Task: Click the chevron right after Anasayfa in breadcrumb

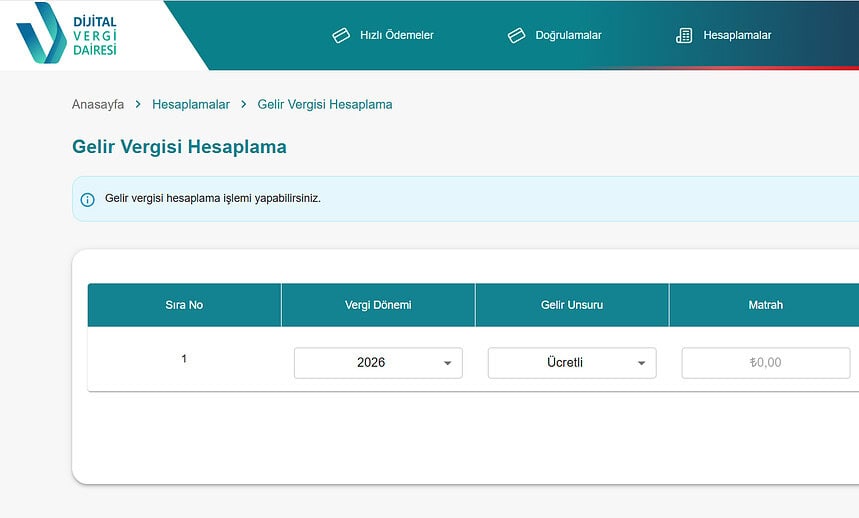Action: click(138, 104)
